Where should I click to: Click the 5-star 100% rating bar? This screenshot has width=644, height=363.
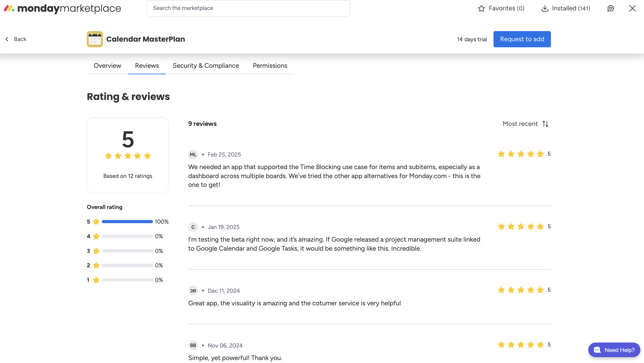128,222
